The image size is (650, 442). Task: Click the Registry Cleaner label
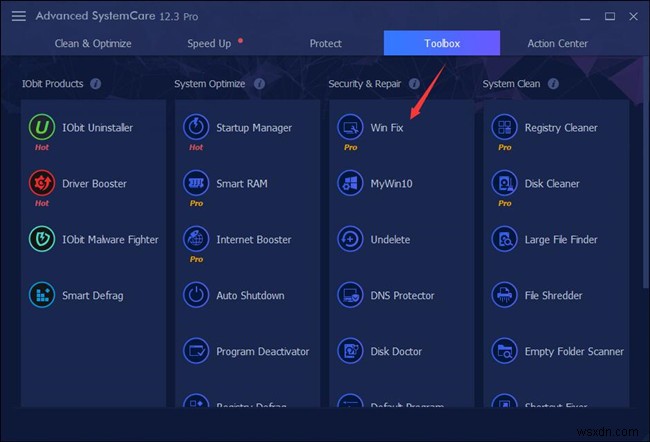(561, 128)
